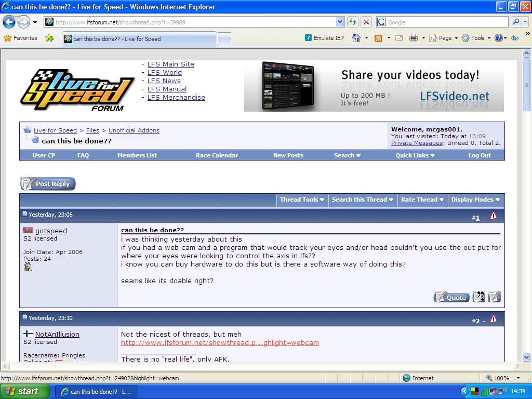
Task: Click the red Stop loading icon
Action: [x=366, y=22]
